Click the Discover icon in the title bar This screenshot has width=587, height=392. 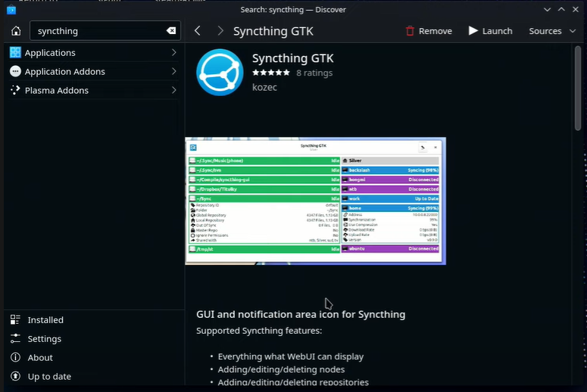pos(11,9)
